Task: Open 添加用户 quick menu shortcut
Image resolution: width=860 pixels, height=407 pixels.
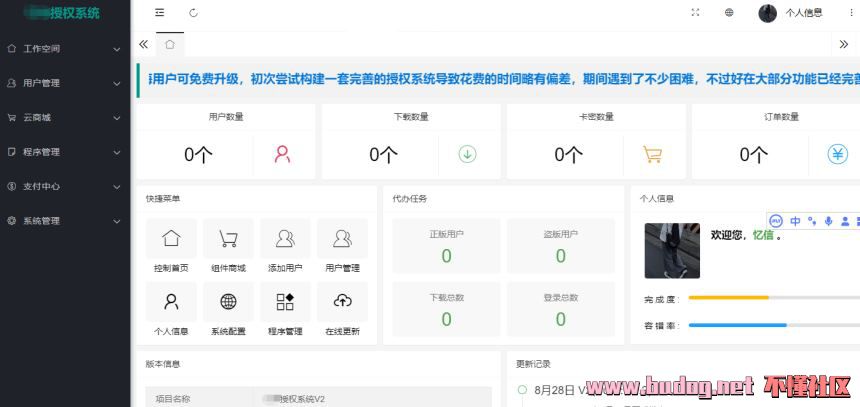Action: point(285,246)
